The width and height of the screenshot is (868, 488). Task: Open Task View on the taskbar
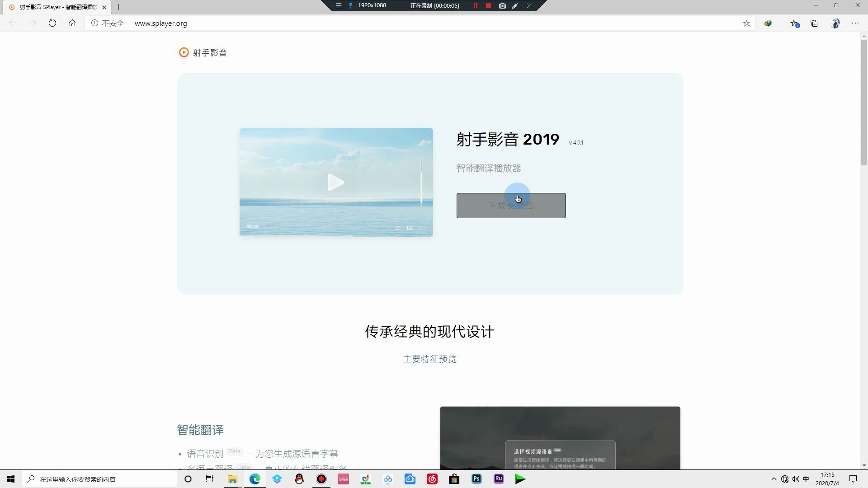point(210,479)
